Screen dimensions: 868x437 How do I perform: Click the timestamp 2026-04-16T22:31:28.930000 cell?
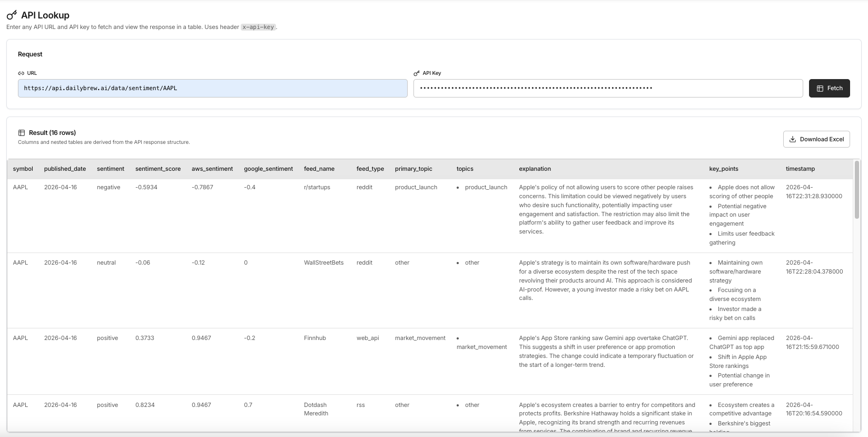pos(814,191)
